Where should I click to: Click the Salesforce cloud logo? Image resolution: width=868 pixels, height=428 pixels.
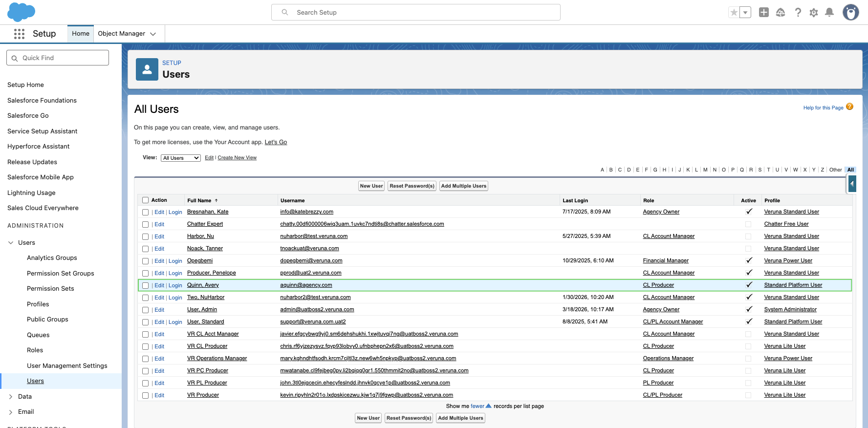click(x=22, y=12)
